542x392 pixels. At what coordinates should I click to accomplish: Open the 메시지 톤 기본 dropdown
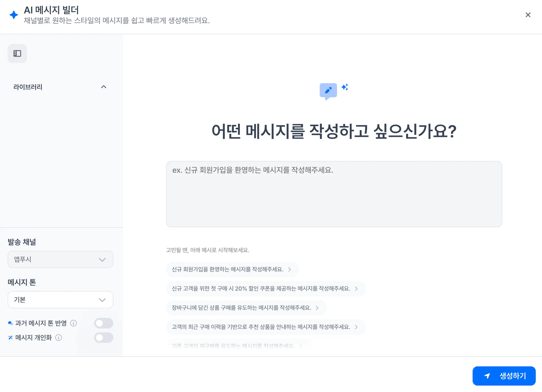coord(60,300)
